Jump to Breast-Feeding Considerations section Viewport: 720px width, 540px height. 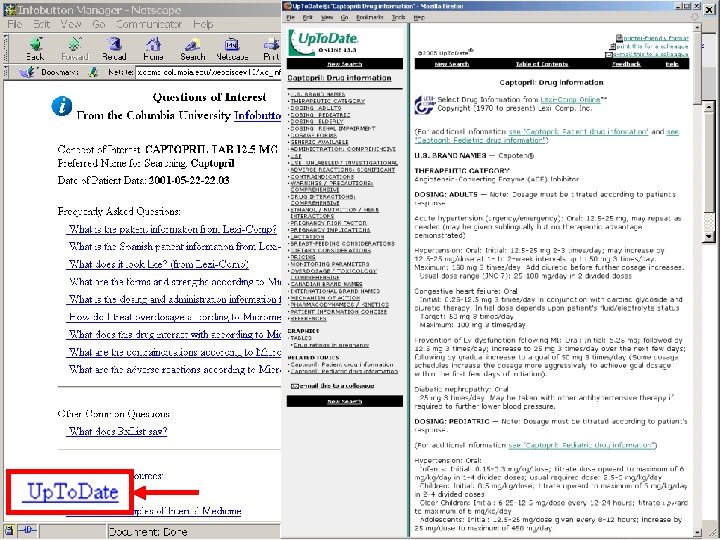pos(342,244)
